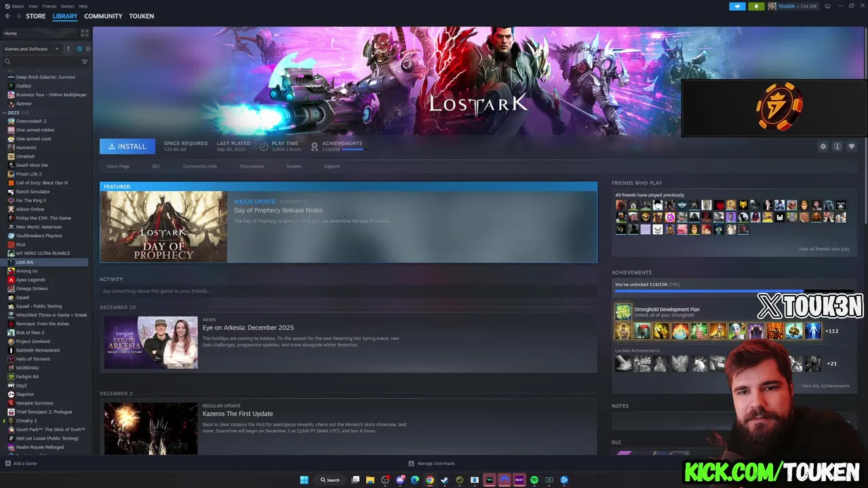Open the green notifications bell
Screen dimensions: 868x488
coord(756,6)
